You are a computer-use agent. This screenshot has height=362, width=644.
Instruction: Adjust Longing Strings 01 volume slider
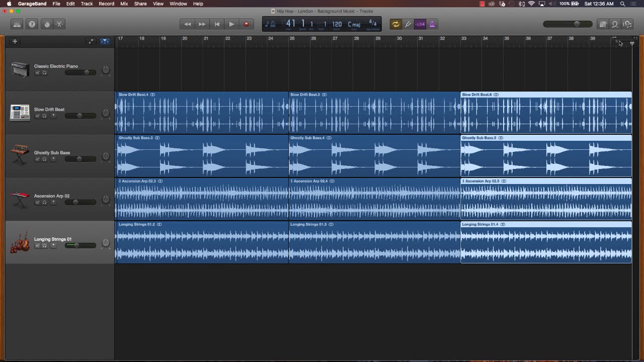pos(80,246)
